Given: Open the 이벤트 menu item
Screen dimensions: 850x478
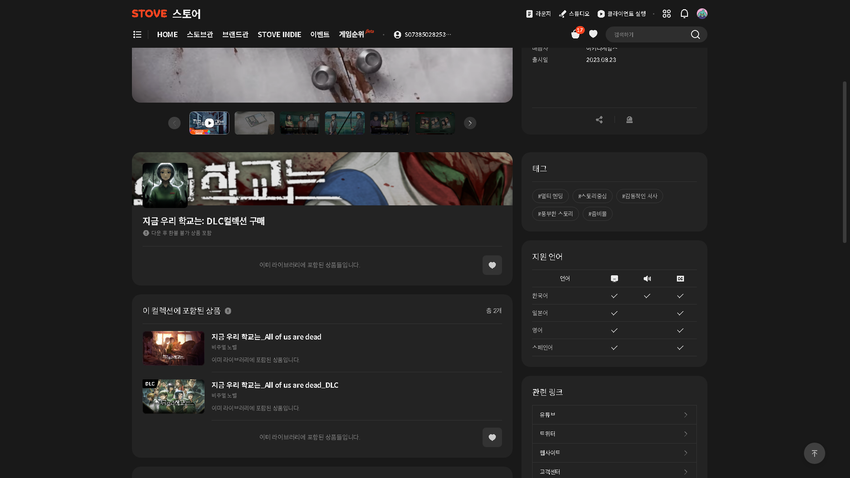Looking at the screenshot, I should 319,34.
